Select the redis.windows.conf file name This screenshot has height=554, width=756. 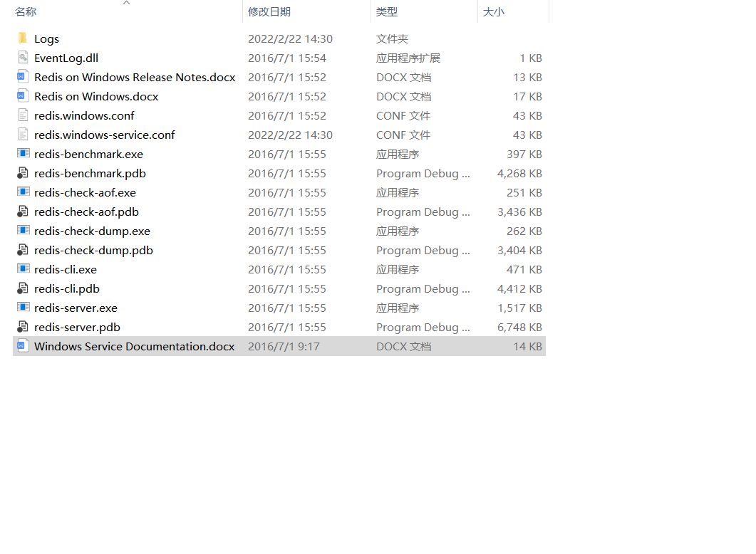pyautogui.click(x=84, y=115)
